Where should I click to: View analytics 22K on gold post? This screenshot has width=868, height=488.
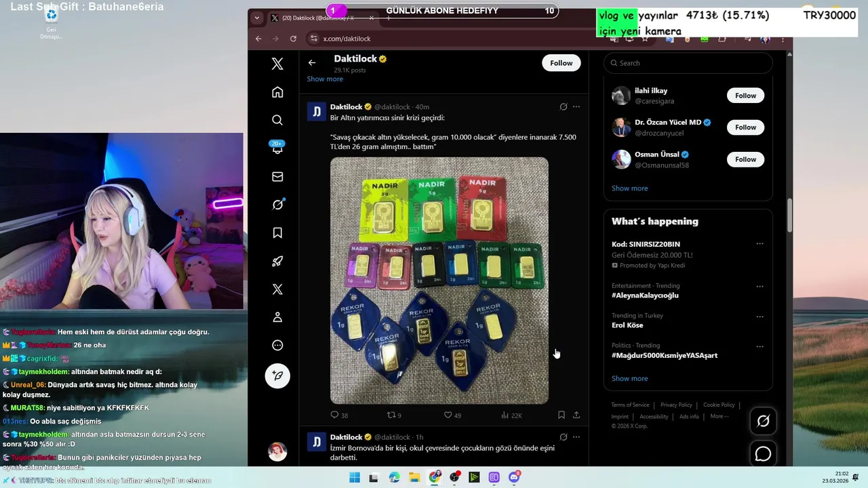pyautogui.click(x=511, y=415)
